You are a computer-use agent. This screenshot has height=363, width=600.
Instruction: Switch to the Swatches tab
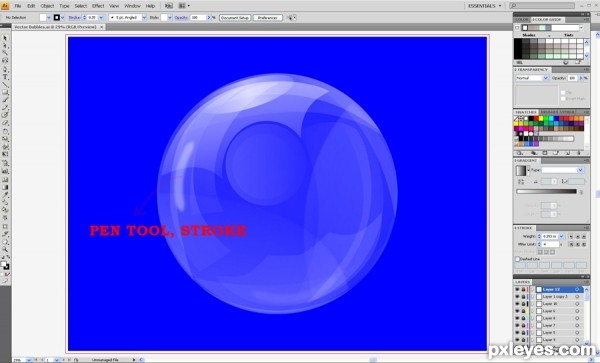(526, 112)
